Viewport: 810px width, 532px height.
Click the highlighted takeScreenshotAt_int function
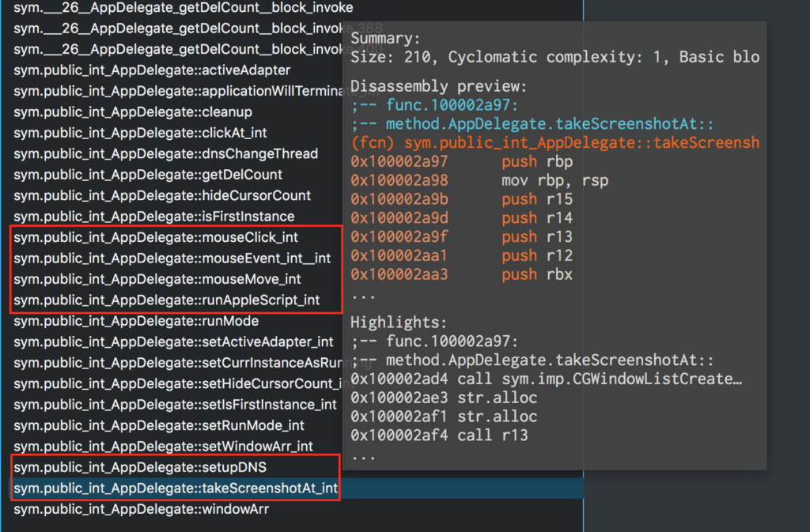[176, 489]
